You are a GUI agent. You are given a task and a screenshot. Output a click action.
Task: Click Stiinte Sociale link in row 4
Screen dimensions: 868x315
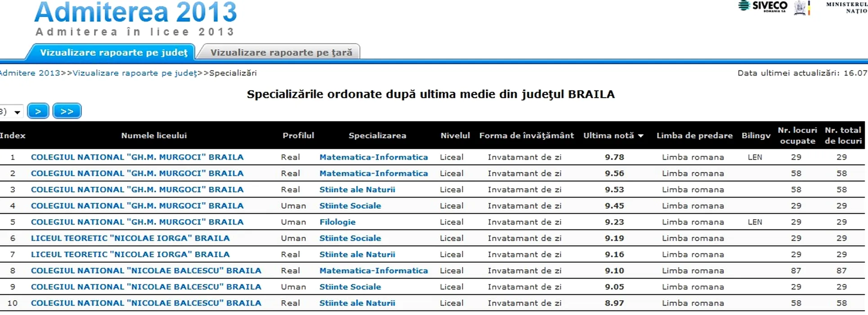pos(350,206)
